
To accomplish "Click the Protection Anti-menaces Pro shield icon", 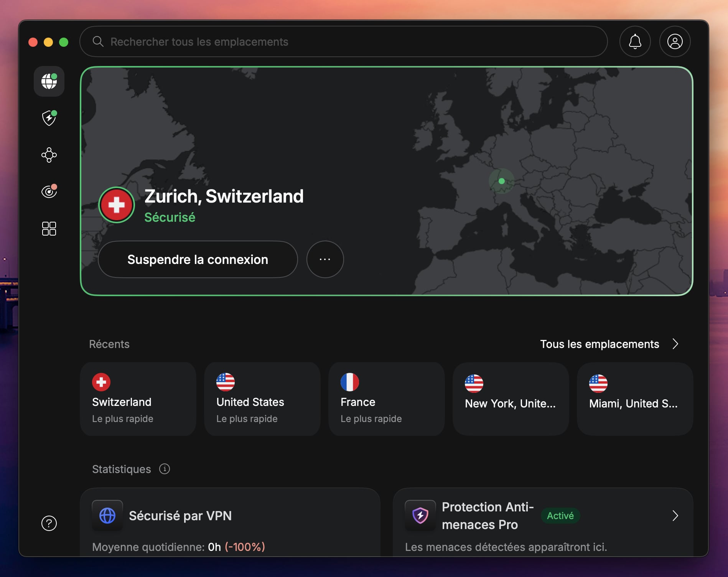I will (x=420, y=516).
